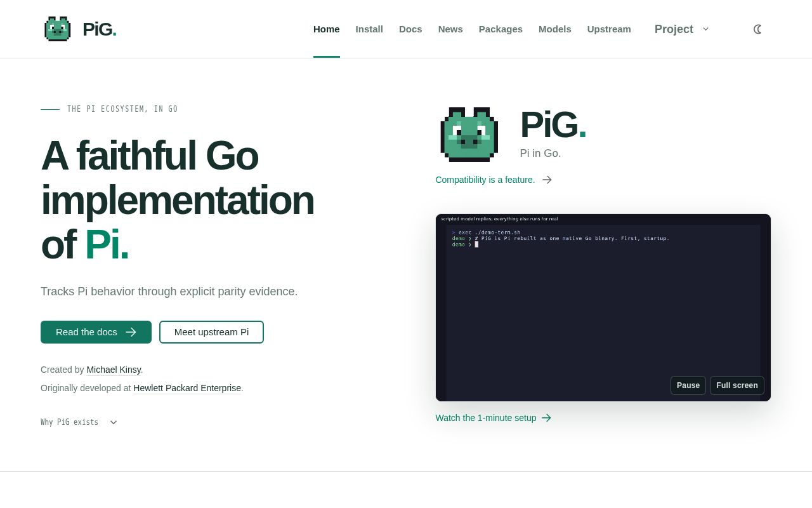
Task: Follow 'Compatibility is a feature.' link
Action: click(x=494, y=180)
